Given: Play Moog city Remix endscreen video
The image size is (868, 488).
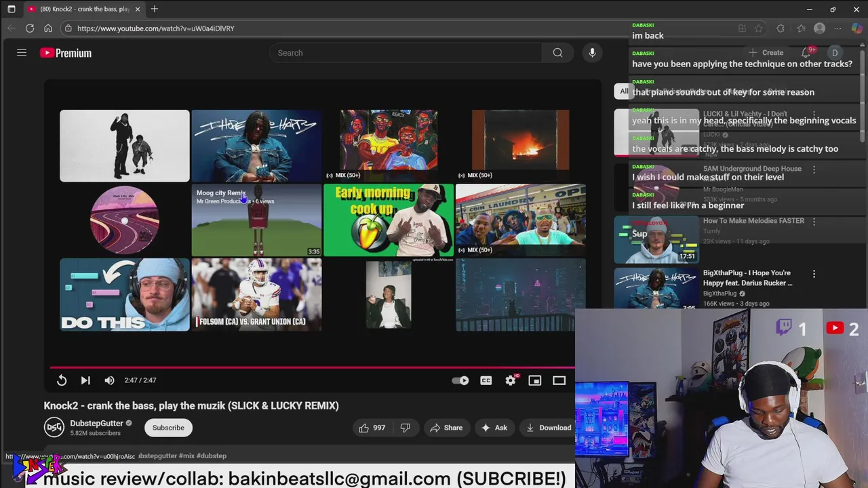Looking at the screenshot, I should click(256, 220).
